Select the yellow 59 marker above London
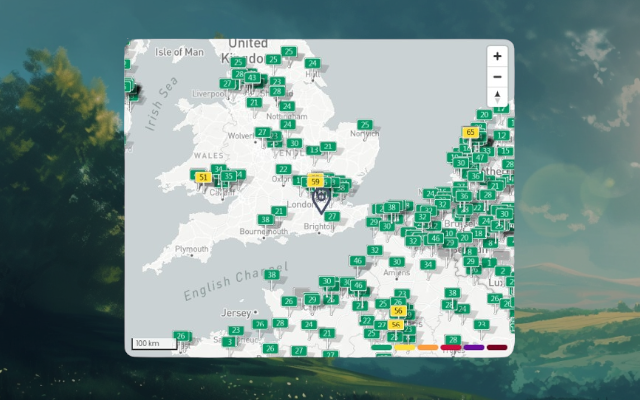The image size is (640, 400). click(x=315, y=181)
